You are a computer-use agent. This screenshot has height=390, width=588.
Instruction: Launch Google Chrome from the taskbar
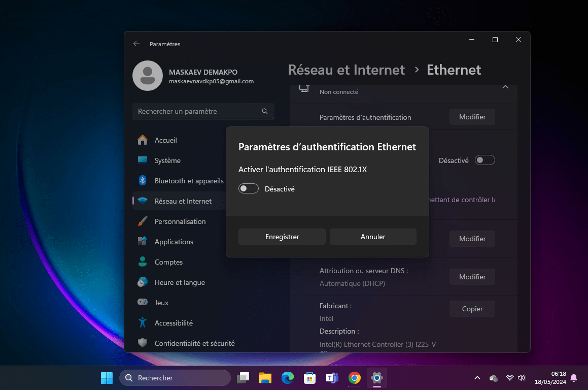(355, 378)
